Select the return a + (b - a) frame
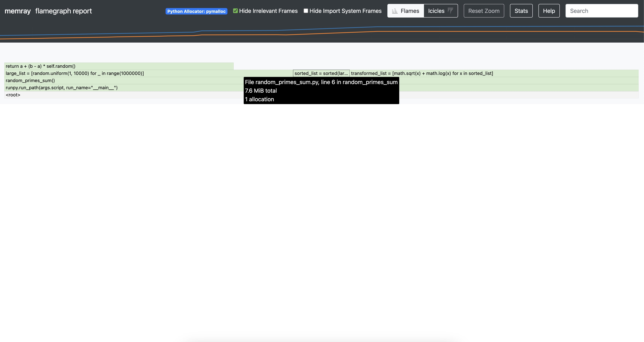The image size is (644, 342). click(x=119, y=66)
